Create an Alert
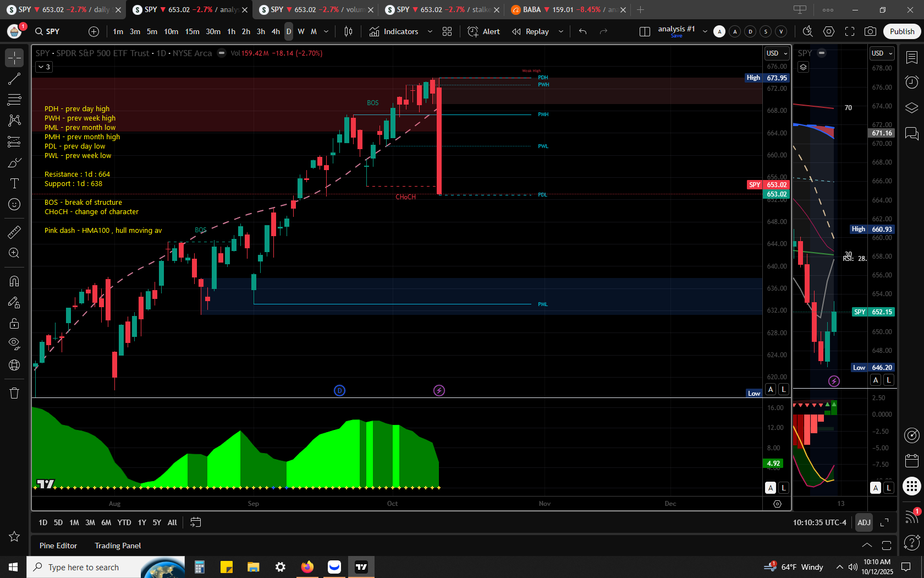The width and height of the screenshot is (924, 578). tap(484, 31)
